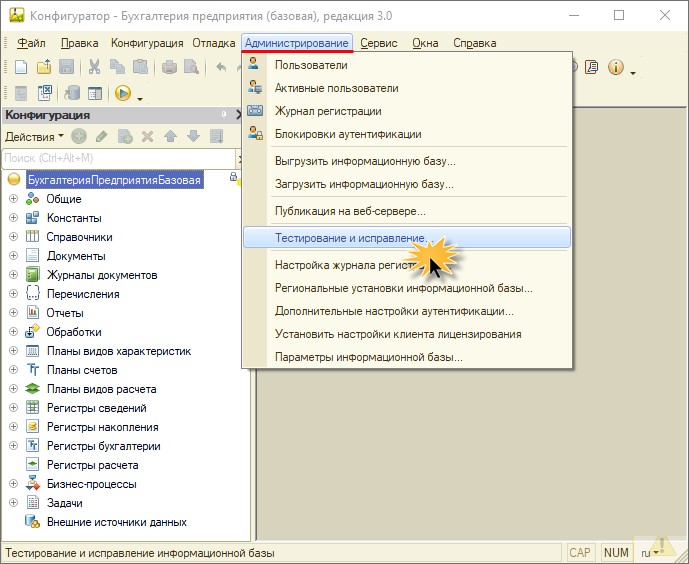Choose Журнал регистрации from the menu
This screenshot has height=564, width=689.
[x=327, y=111]
